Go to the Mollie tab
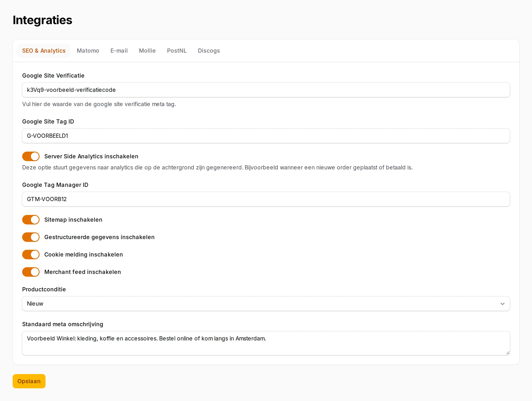 147,51
